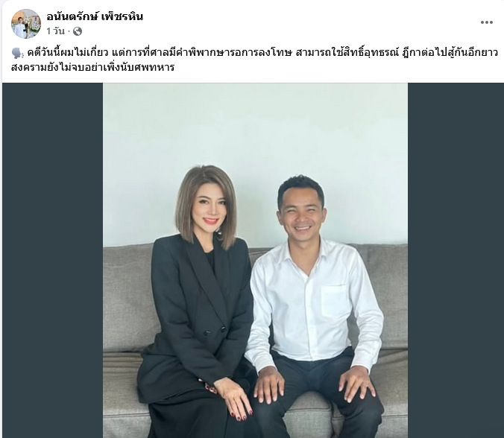The image size is (504, 438).
Task: Open the post options three-dot menu
Action: 486,22
